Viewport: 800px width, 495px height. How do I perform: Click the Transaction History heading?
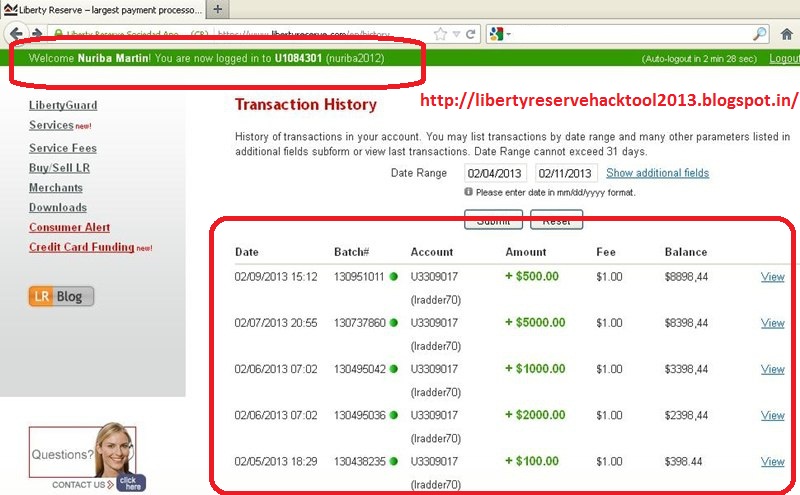coord(306,105)
